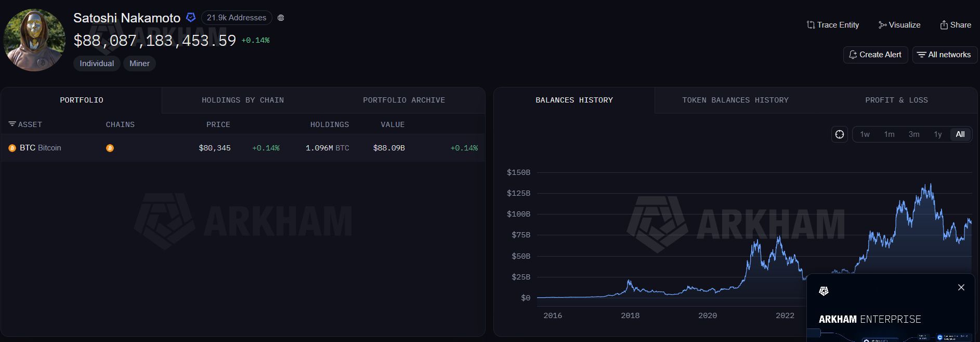
Task: Click the total balance $88,087,183,453.59
Action: pyautogui.click(x=155, y=40)
